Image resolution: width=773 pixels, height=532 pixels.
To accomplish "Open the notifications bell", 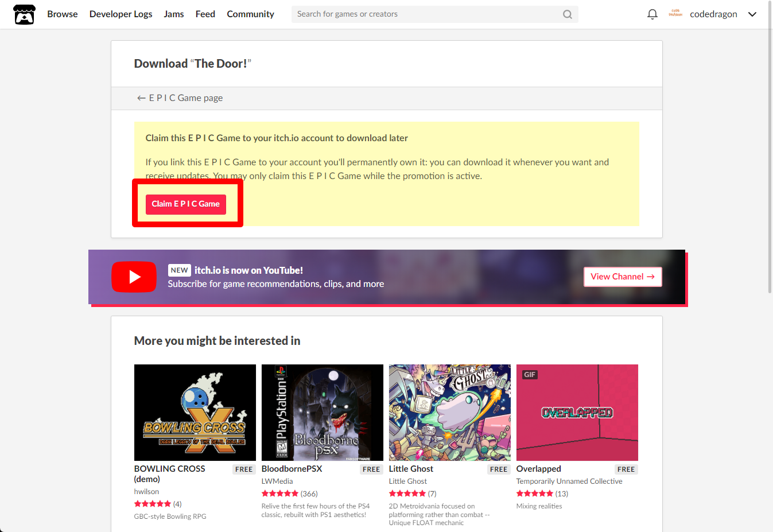I will click(652, 14).
